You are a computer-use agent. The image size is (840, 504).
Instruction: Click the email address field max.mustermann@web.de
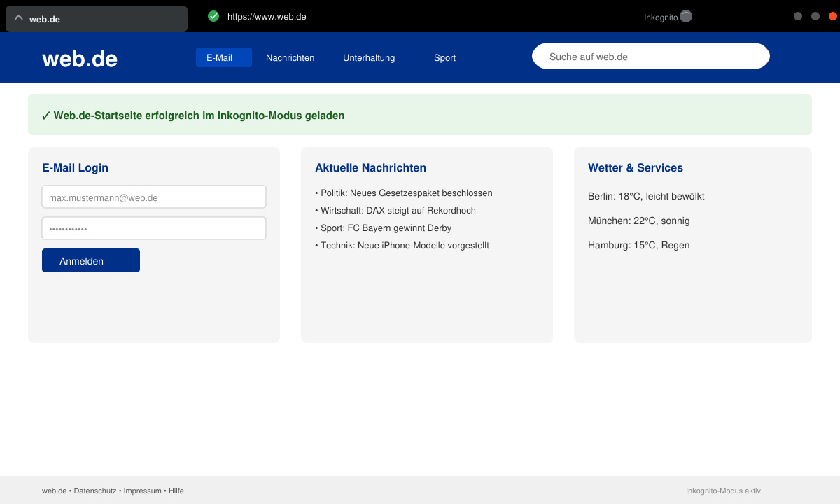154,197
